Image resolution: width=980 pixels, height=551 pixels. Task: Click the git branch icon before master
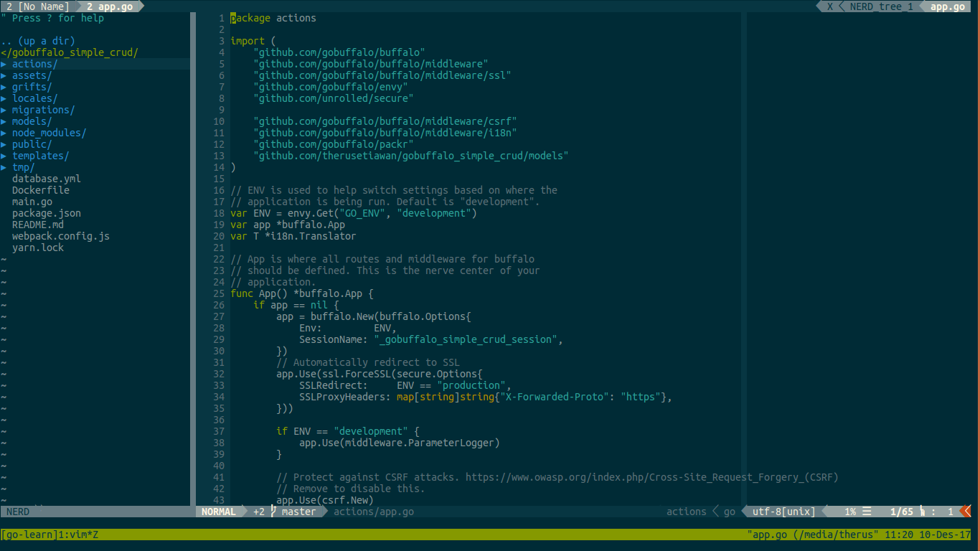tap(273, 512)
